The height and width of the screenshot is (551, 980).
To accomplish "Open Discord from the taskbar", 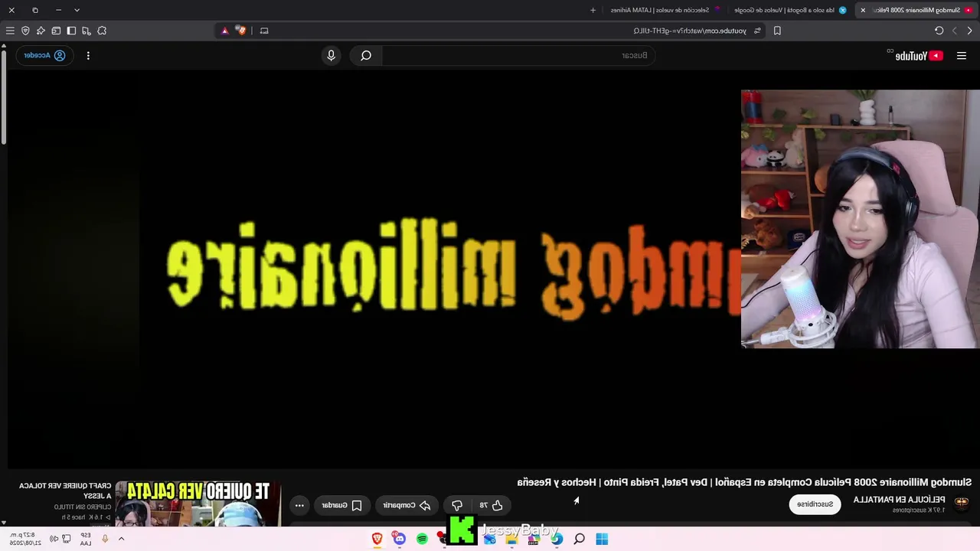I will click(400, 539).
